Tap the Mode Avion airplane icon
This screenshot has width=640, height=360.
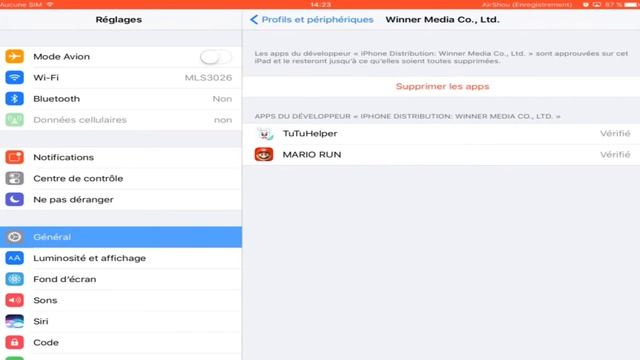tap(14, 56)
